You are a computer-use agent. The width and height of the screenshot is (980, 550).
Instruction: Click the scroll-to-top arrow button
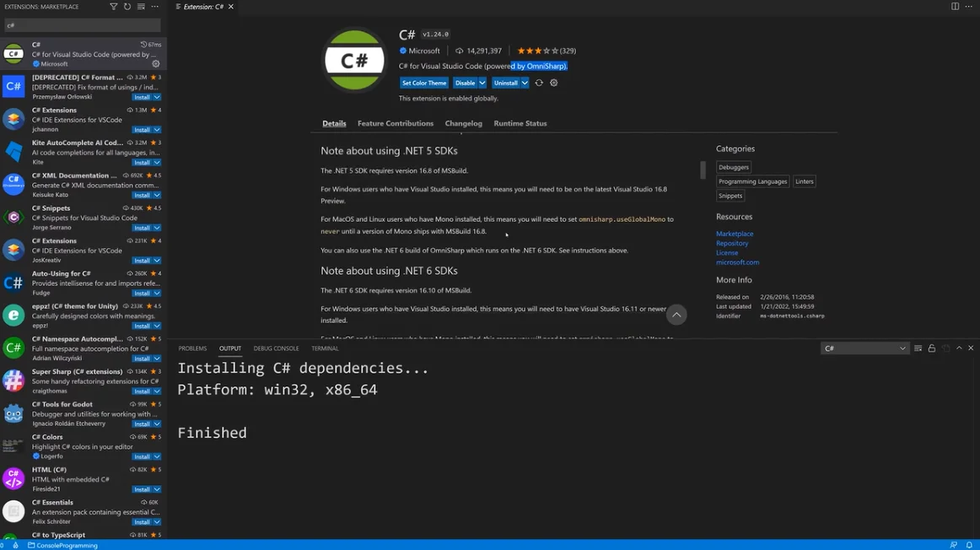(676, 315)
